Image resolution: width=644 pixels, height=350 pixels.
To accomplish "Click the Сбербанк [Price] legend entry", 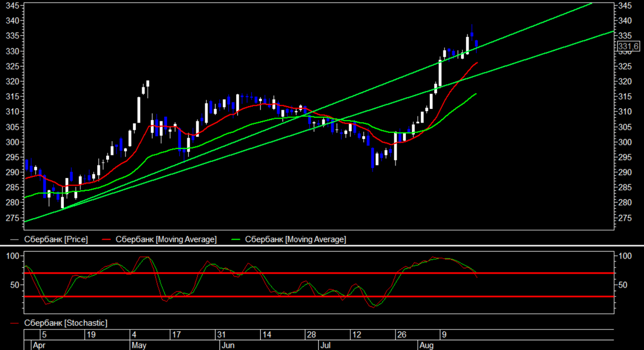I will 49,239.
